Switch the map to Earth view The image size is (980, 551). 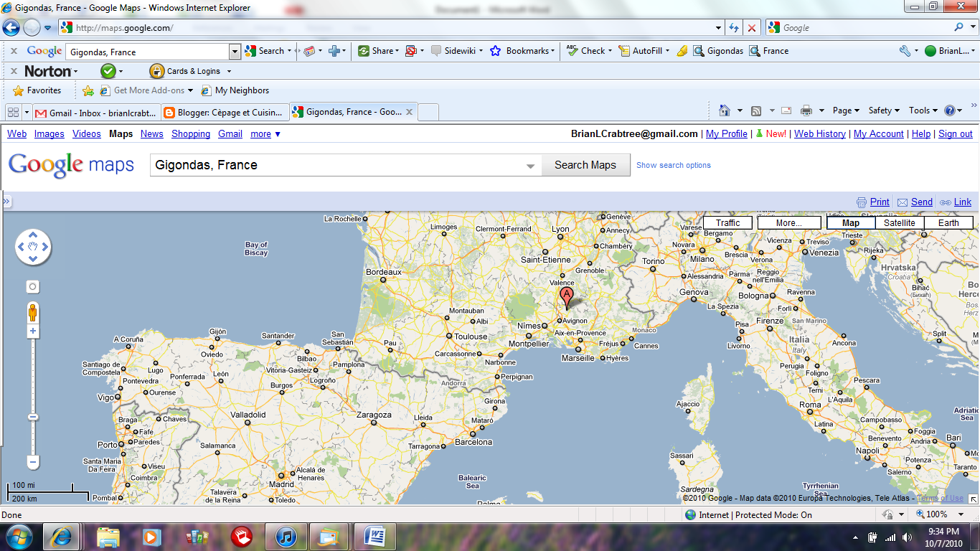(x=948, y=223)
